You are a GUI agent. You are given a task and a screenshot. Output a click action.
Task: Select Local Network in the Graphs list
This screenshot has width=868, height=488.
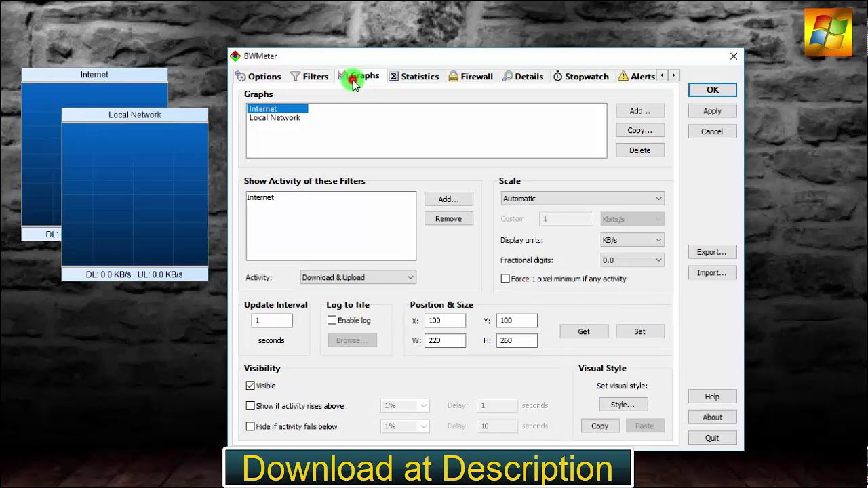click(x=275, y=118)
